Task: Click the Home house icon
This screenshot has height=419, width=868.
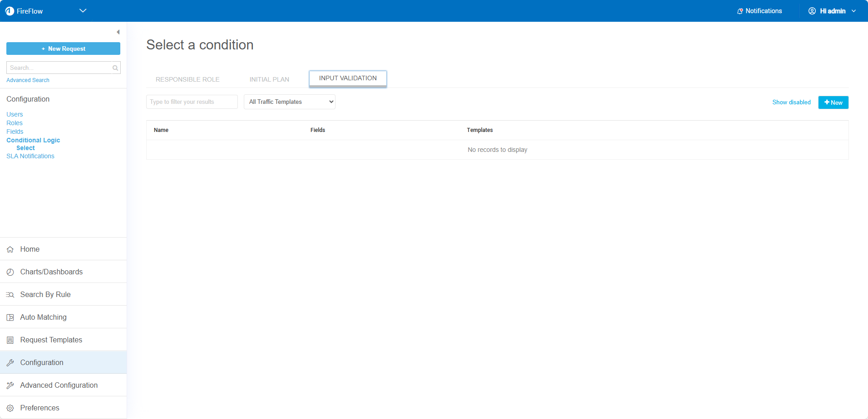Action: 10,249
